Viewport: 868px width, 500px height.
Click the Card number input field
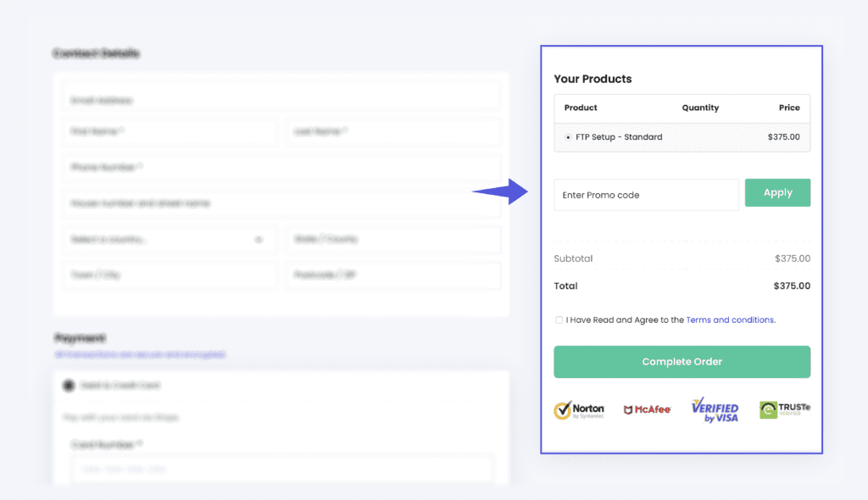click(281, 469)
